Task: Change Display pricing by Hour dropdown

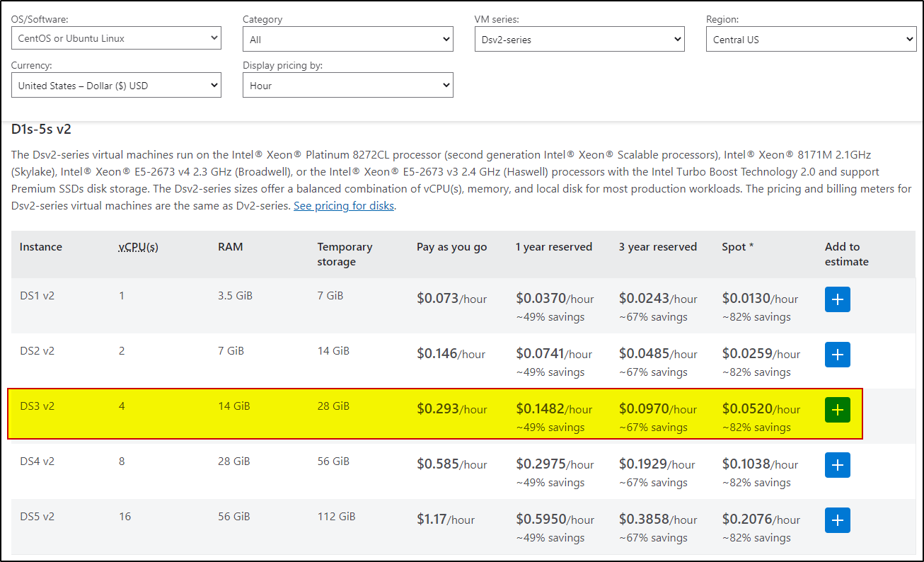Action: pos(347,86)
